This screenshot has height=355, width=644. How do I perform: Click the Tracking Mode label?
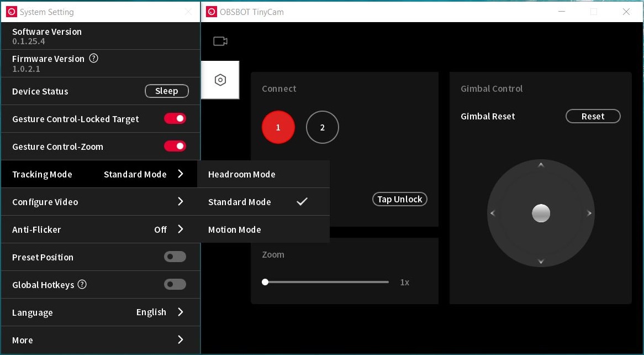pos(43,174)
